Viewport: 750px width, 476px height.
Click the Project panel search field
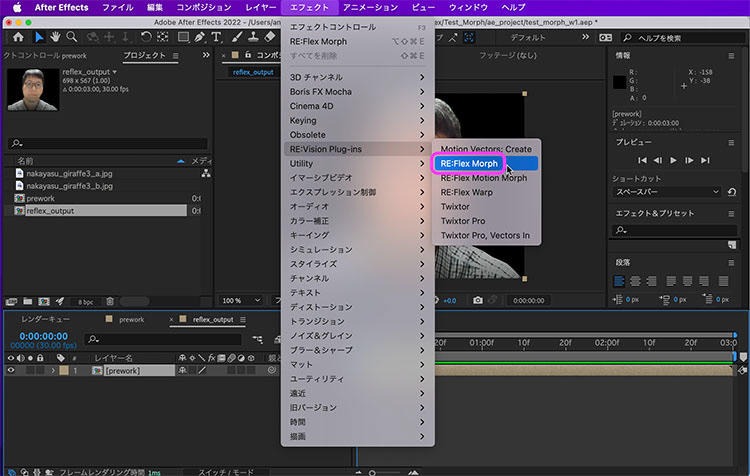pos(108,143)
